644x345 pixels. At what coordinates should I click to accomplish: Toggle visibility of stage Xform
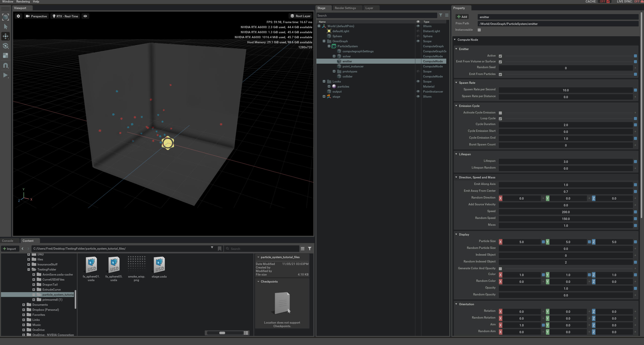pyautogui.click(x=418, y=97)
